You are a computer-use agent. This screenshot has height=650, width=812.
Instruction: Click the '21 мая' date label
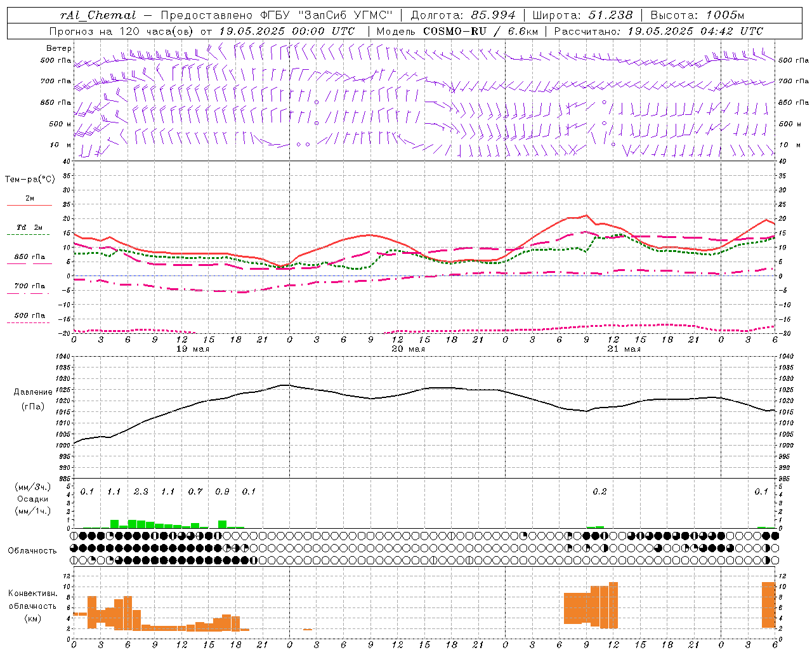(624, 349)
